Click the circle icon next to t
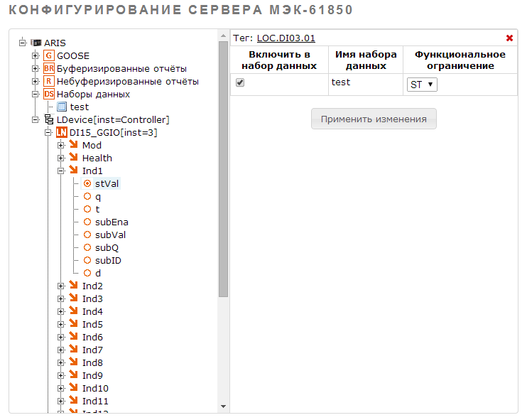 click(x=87, y=209)
